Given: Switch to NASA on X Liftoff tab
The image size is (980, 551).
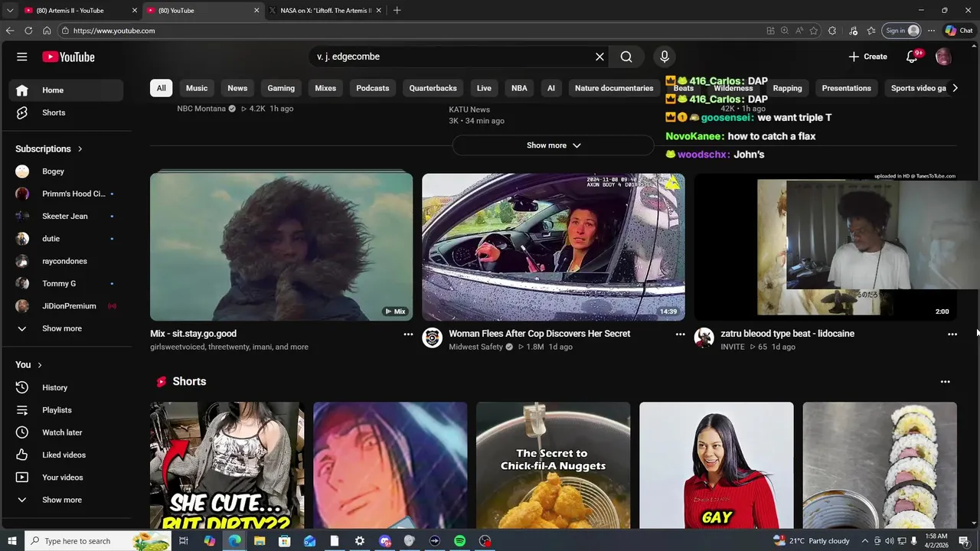Looking at the screenshot, I should click(325, 11).
